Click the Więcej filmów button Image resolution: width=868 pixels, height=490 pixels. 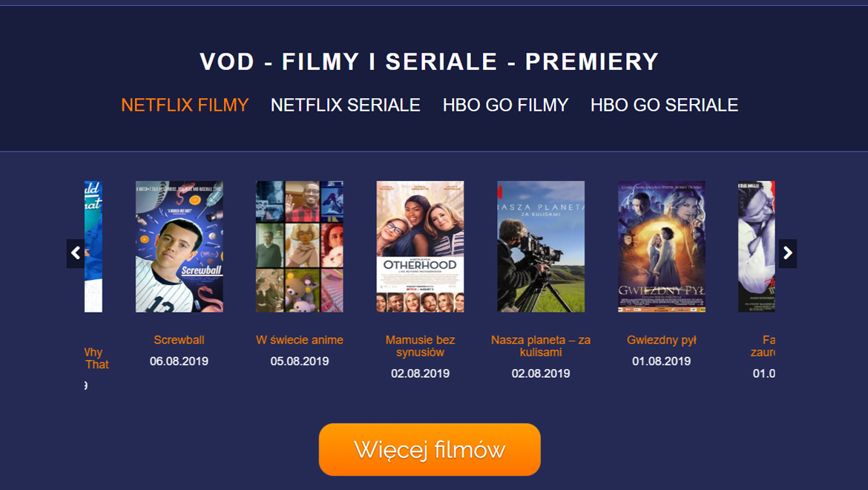click(430, 450)
